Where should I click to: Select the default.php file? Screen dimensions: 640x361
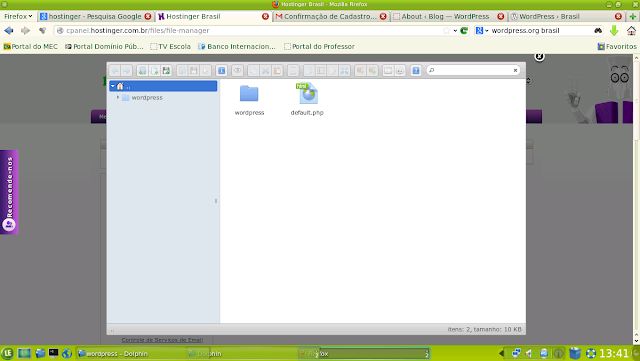tap(307, 99)
